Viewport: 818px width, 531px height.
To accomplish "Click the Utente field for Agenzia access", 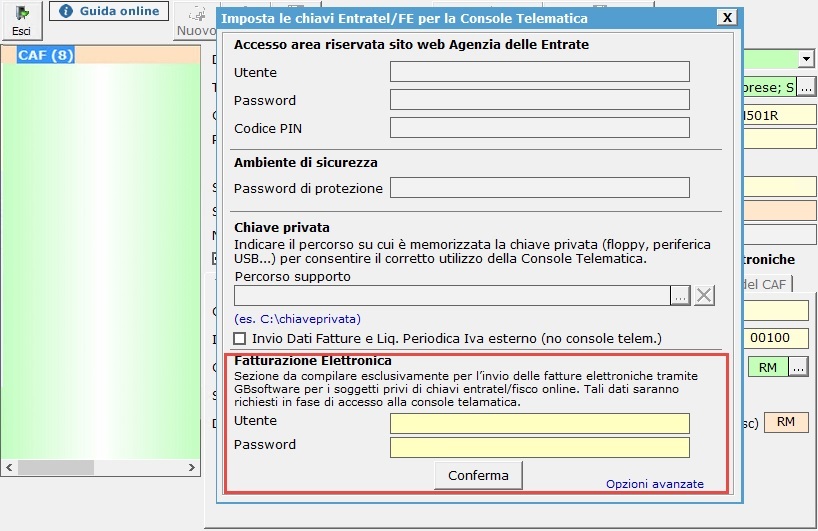I will [x=539, y=72].
